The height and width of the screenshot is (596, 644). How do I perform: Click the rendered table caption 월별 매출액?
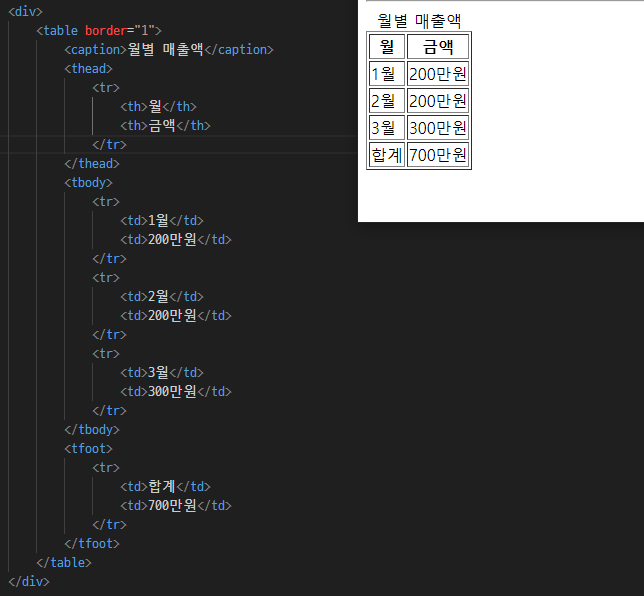click(419, 21)
